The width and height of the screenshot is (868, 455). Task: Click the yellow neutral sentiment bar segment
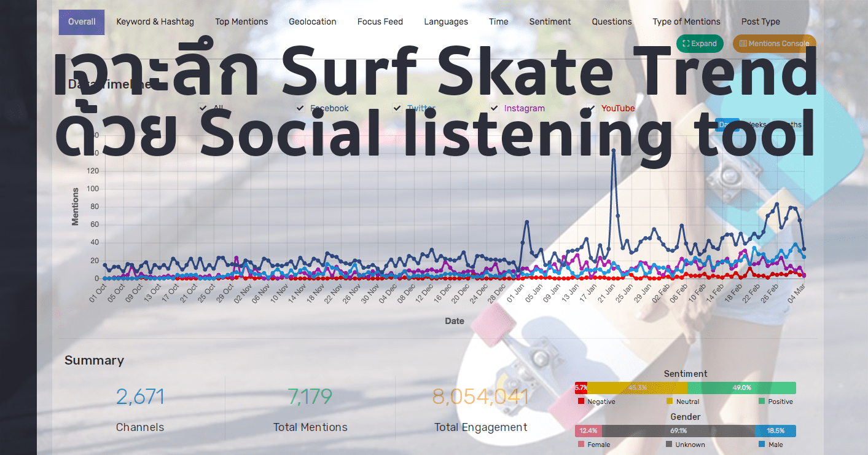[636, 388]
